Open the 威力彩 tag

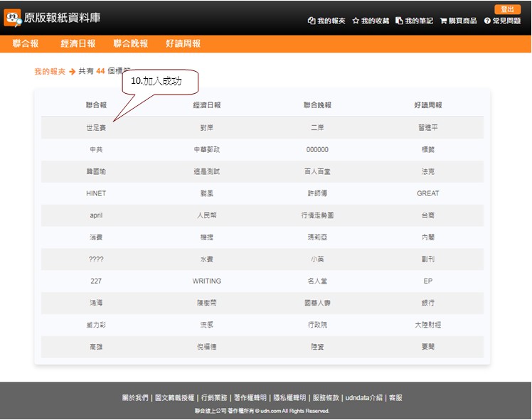(96, 325)
